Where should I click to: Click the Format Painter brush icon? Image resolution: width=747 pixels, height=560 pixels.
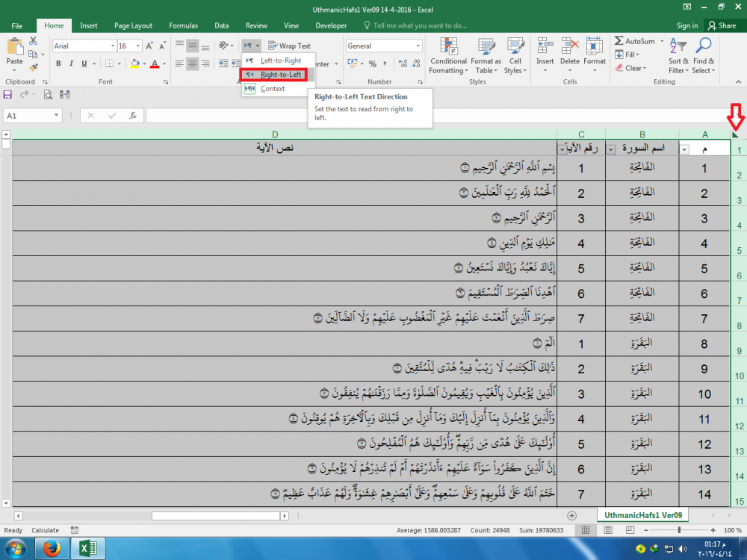click(34, 68)
